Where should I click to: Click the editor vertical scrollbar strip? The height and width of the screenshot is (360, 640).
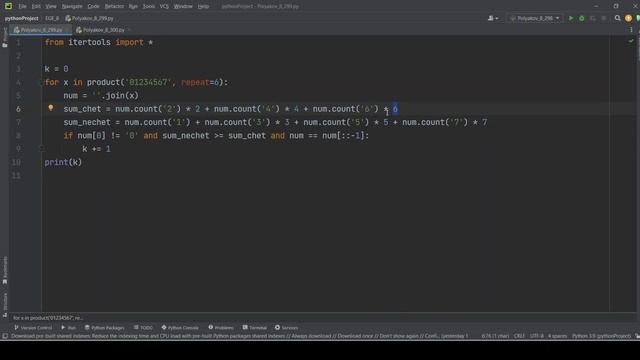(638, 173)
